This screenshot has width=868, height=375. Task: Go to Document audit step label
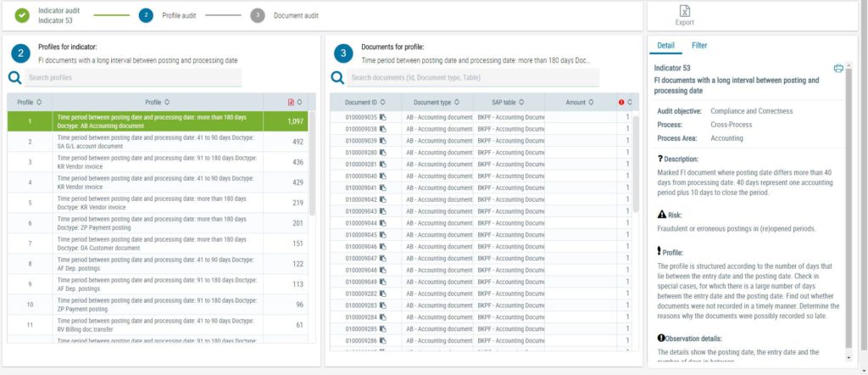pyautogui.click(x=296, y=15)
